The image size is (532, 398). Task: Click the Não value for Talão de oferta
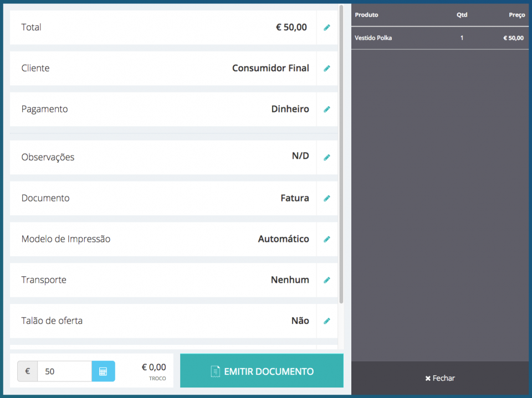coord(300,321)
